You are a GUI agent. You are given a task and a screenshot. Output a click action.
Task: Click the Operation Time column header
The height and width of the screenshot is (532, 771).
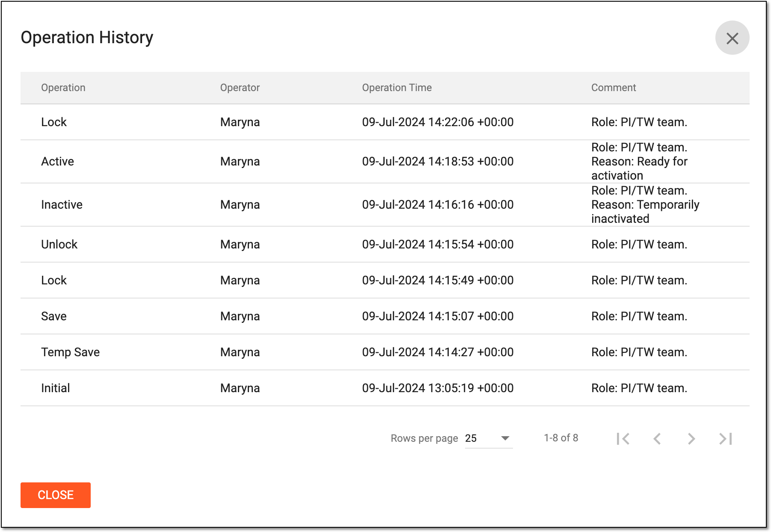click(x=397, y=88)
